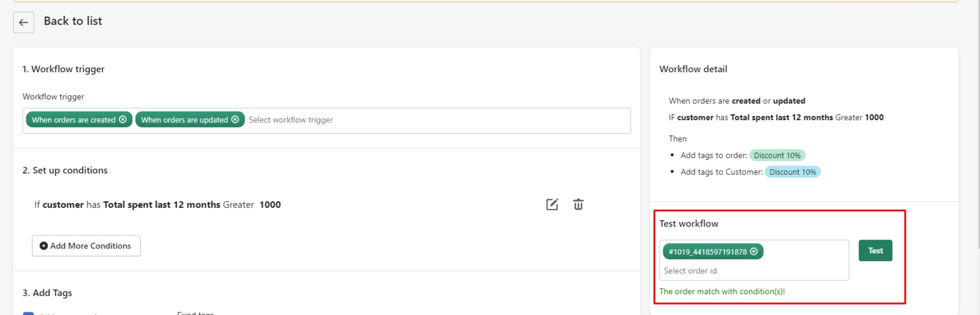Click the Back to list link
980x315 pixels.
coord(73,21)
